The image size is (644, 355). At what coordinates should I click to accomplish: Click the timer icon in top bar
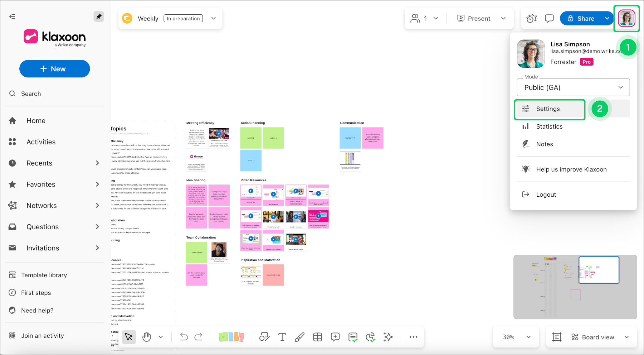pos(532,18)
